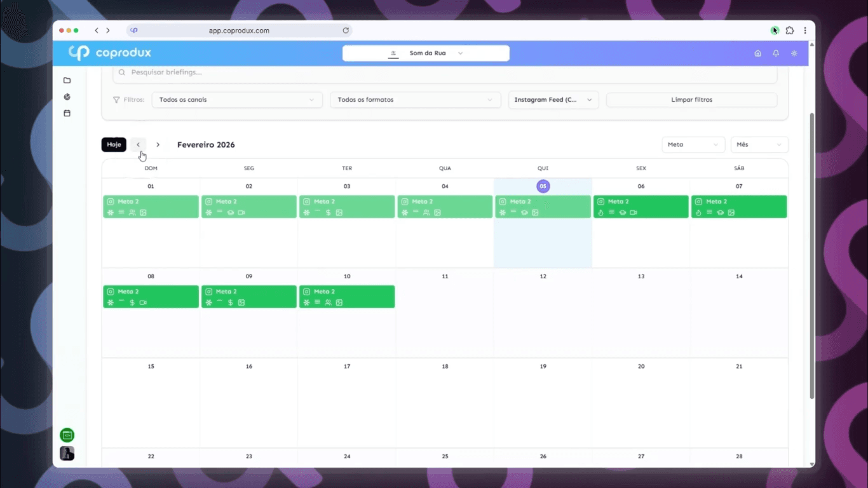Click the image icon on day 04 card
This screenshot has height=488, width=868.
[437, 213]
